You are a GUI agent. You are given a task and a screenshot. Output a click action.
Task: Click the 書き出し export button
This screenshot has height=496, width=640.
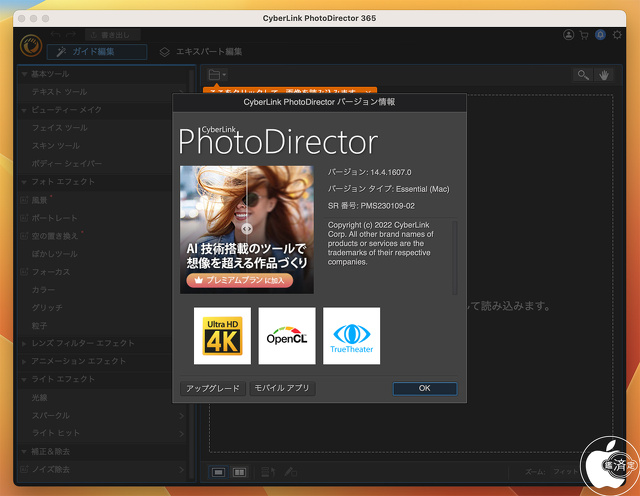tap(113, 35)
